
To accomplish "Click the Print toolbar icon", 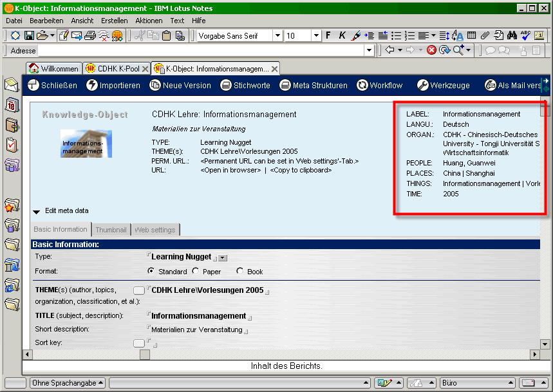I will tap(90, 35).
